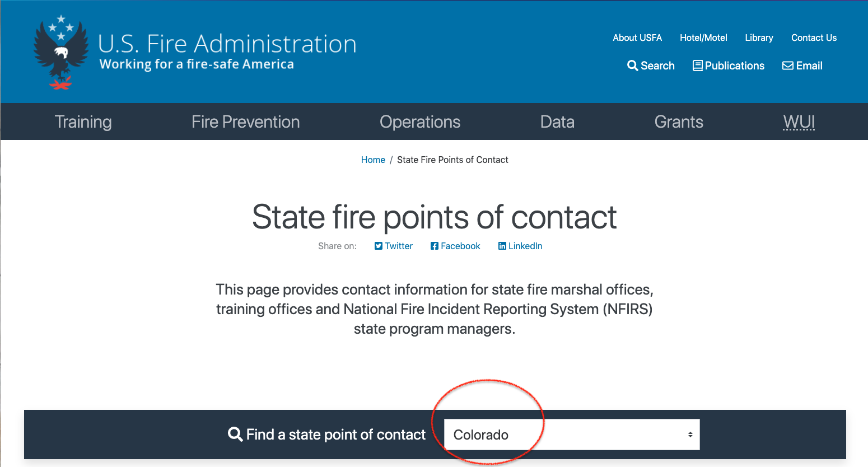Visit the About USFA page
Screen dimensions: 868x467
pos(637,38)
